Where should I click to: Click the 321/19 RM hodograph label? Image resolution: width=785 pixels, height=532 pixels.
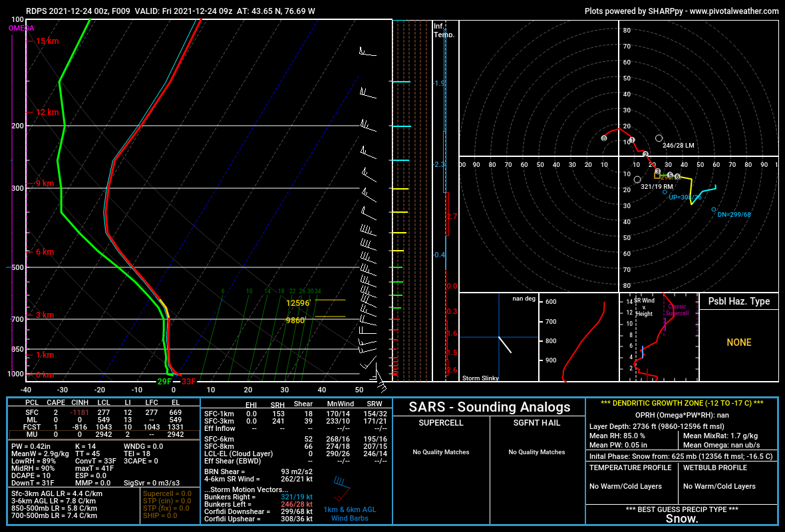coord(657,187)
